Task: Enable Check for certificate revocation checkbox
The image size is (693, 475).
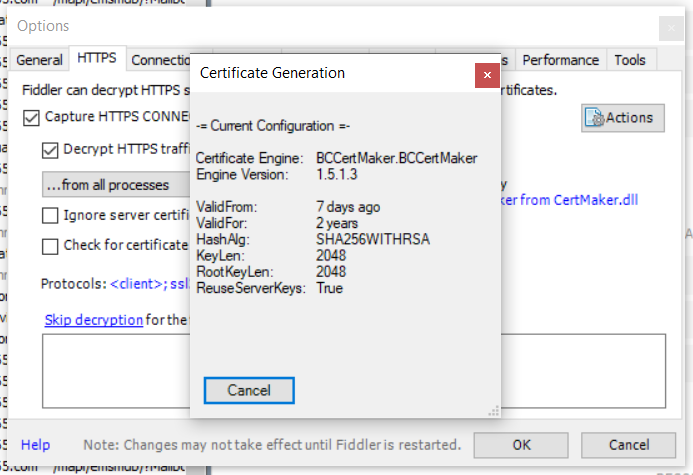Action: point(50,245)
